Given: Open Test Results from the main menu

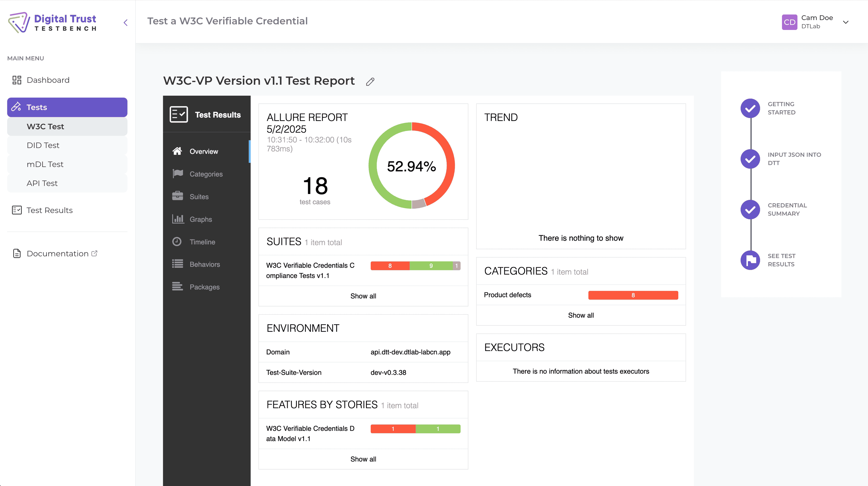Looking at the screenshot, I should pos(50,210).
